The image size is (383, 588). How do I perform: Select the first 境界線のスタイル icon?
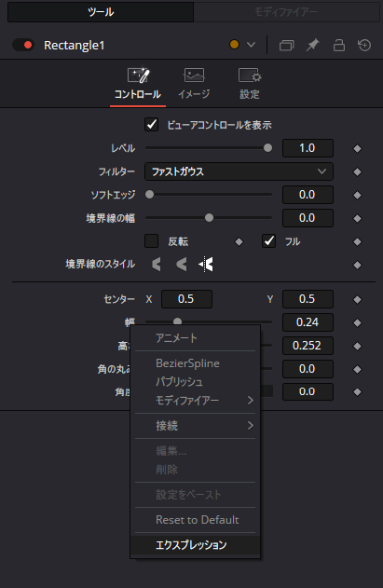[157, 265]
